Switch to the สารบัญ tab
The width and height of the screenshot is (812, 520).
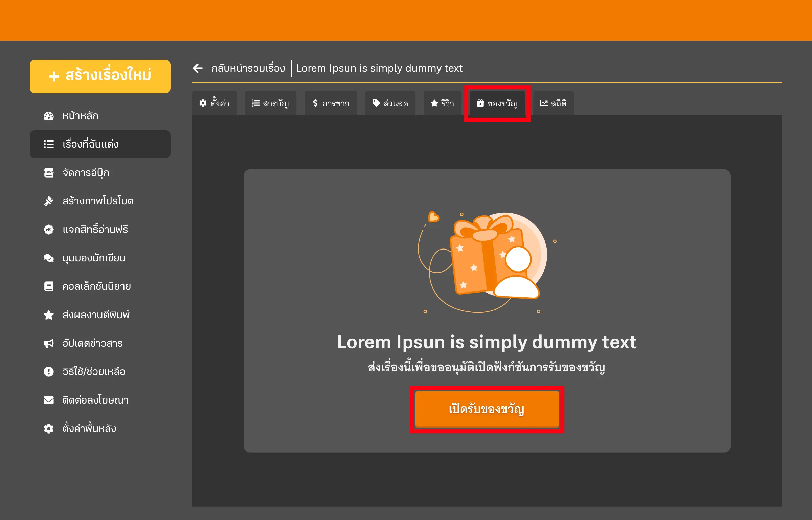(x=270, y=103)
